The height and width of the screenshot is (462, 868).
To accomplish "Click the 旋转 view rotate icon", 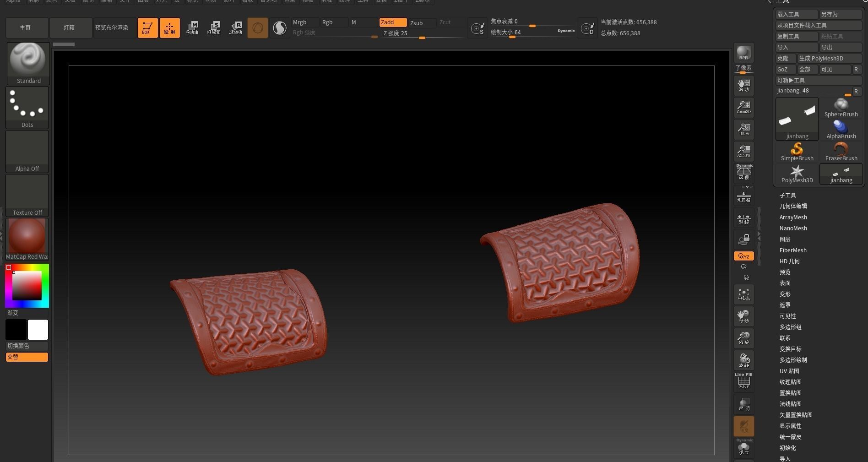I will 743,360.
